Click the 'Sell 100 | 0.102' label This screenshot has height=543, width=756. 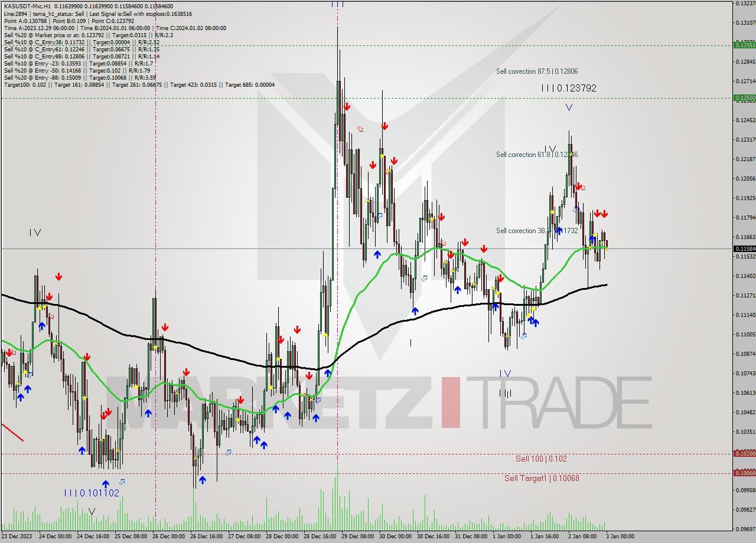tap(541, 459)
